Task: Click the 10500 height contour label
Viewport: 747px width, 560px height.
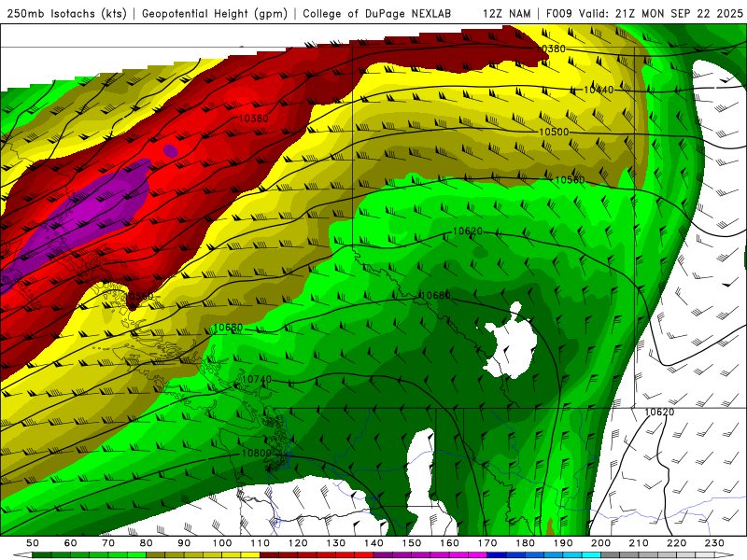Action: (554, 132)
